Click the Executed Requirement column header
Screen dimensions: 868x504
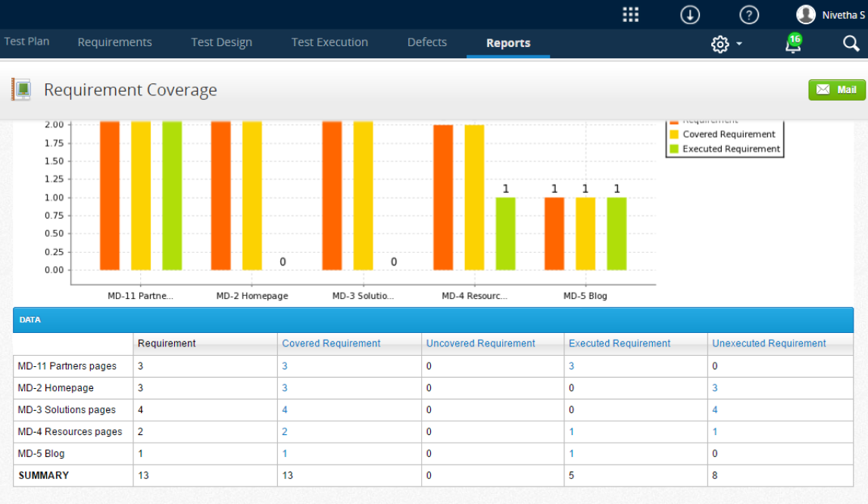(620, 344)
